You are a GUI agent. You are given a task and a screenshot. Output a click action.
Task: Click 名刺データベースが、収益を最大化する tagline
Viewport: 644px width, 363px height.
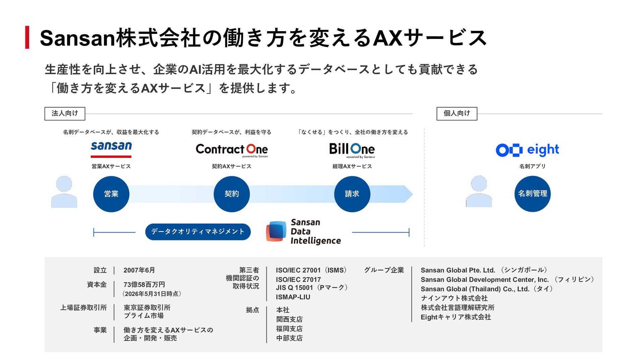pyautogui.click(x=111, y=132)
